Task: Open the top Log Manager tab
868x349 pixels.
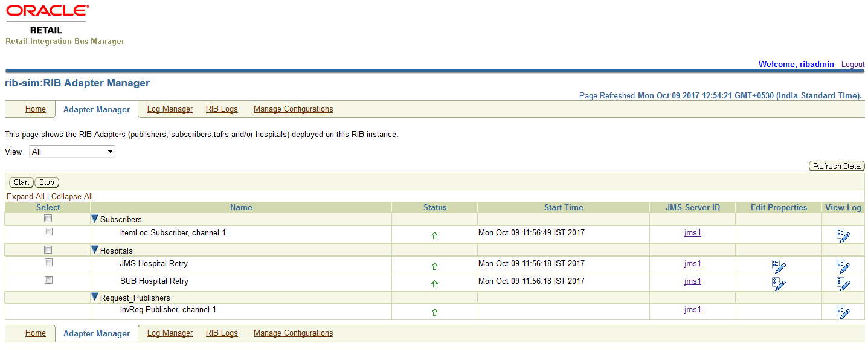Action: click(x=170, y=109)
